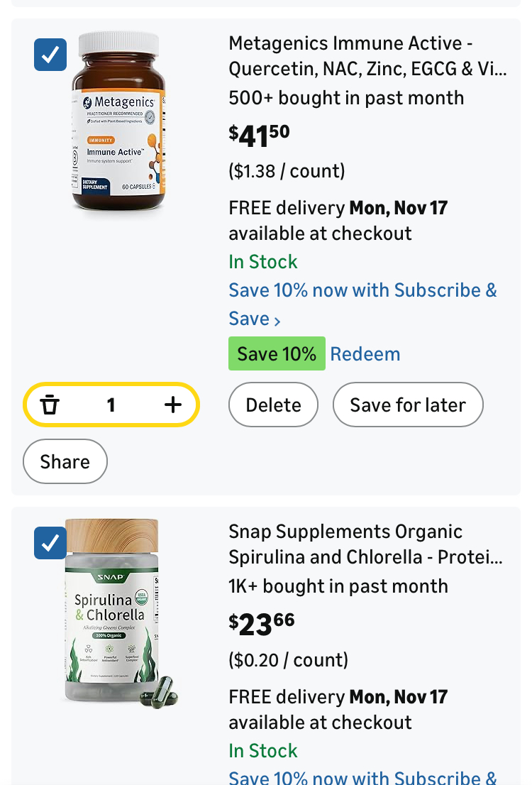This screenshot has width=532, height=785.
Task: Open Metagenics Immune Active product title
Action: [x=367, y=56]
